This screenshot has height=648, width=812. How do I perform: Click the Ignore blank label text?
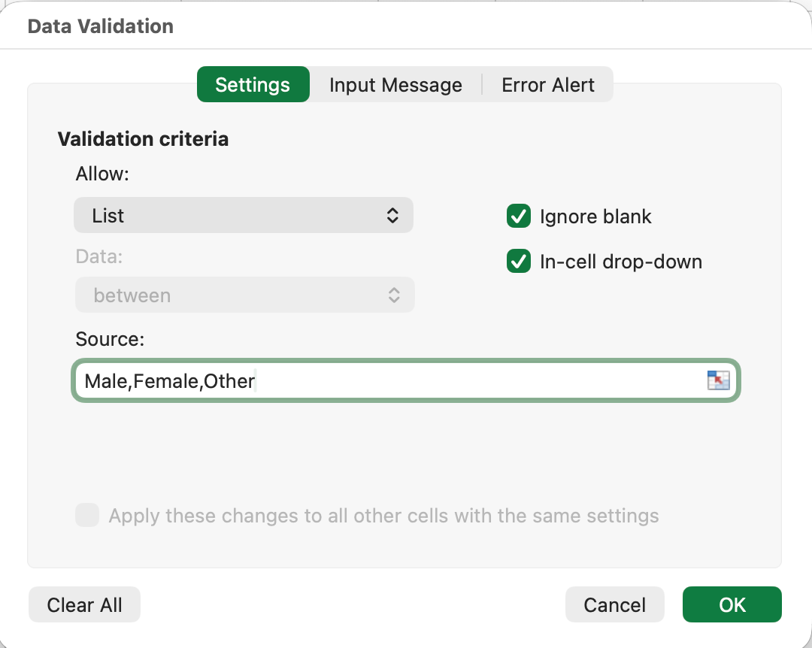[x=595, y=217]
